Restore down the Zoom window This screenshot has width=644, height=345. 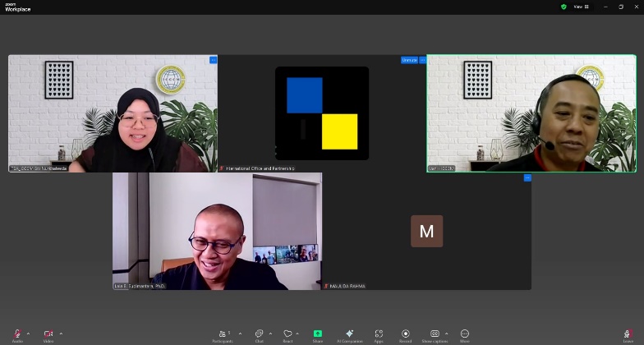621,7
